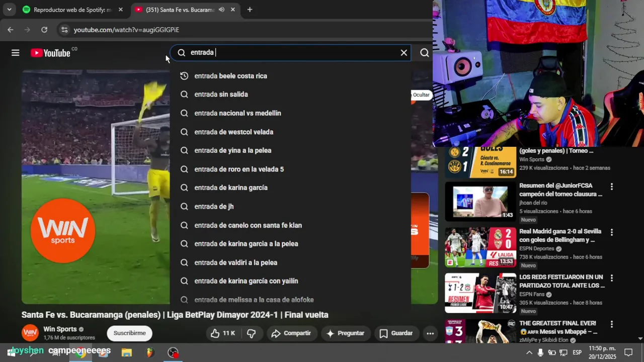Open the ESPN Fans channel name

point(532,294)
